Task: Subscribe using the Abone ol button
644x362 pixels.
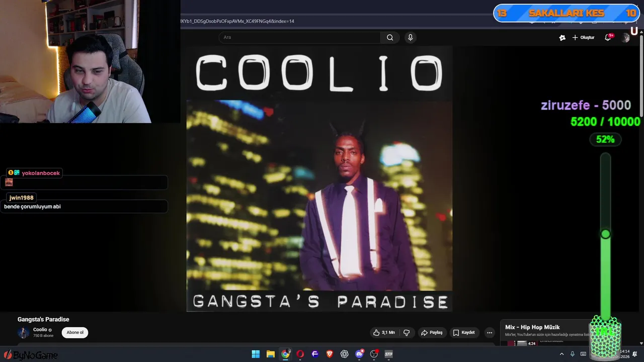Action: coord(75,332)
